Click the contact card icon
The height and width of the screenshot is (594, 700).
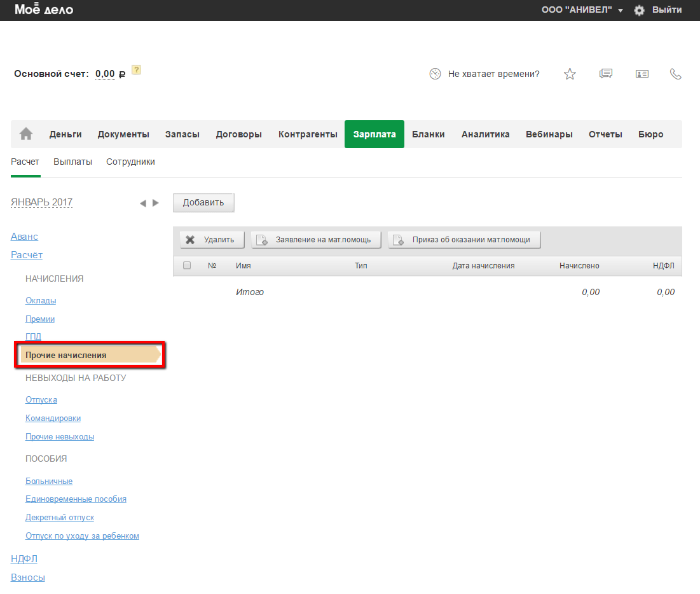pyautogui.click(x=642, y=74)
